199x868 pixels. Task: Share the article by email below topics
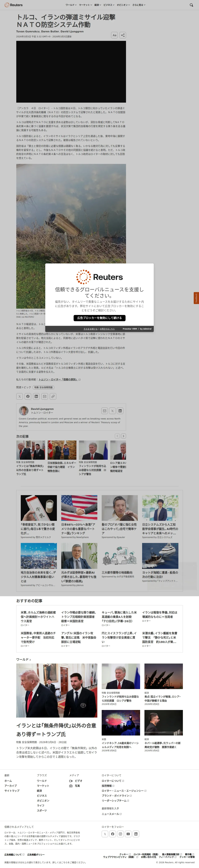44,396
